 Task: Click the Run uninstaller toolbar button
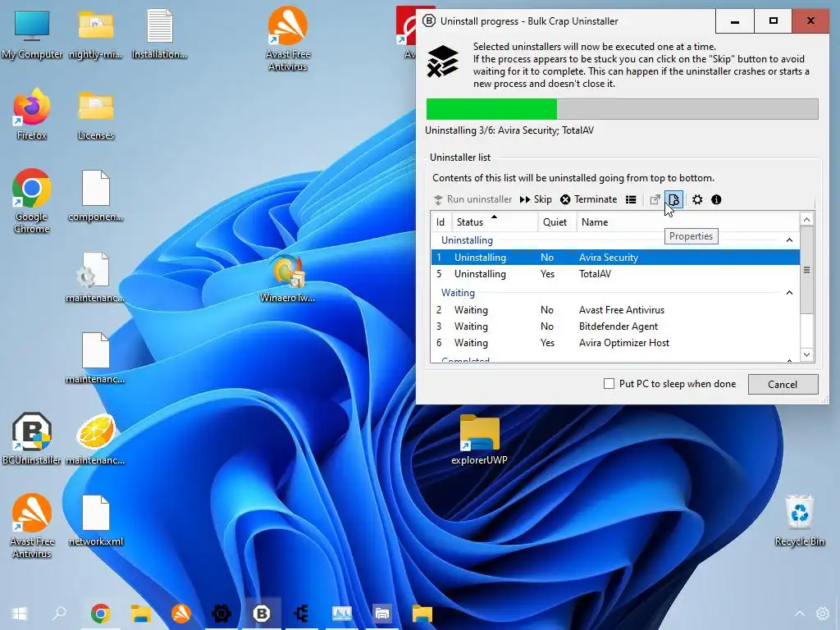click(473, 199)
